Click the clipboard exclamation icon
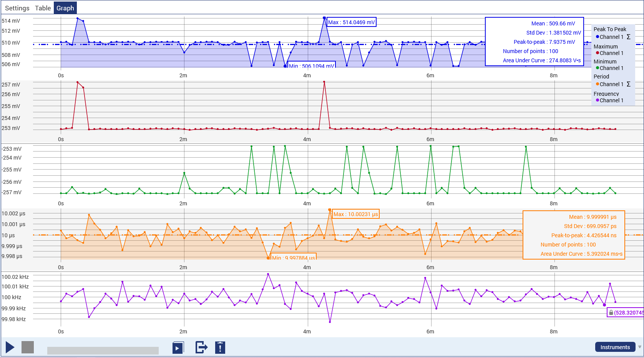 coord(220,348)
